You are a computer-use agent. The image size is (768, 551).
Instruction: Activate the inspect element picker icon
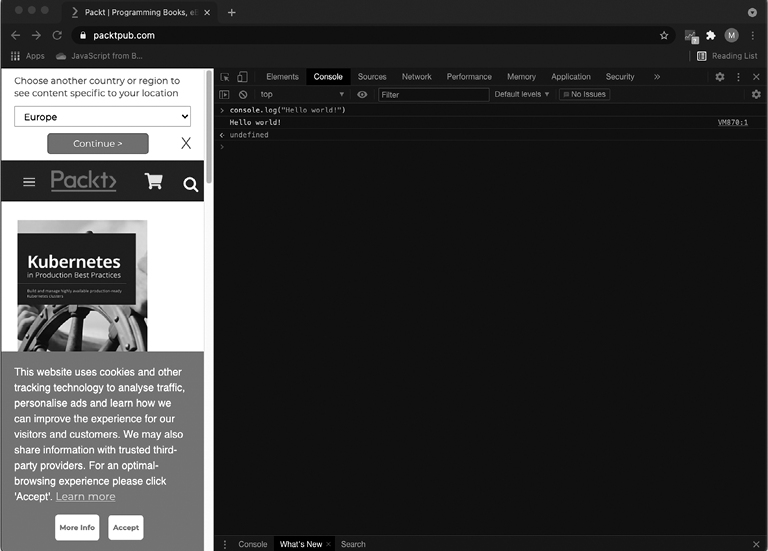[x=225, y=77]
